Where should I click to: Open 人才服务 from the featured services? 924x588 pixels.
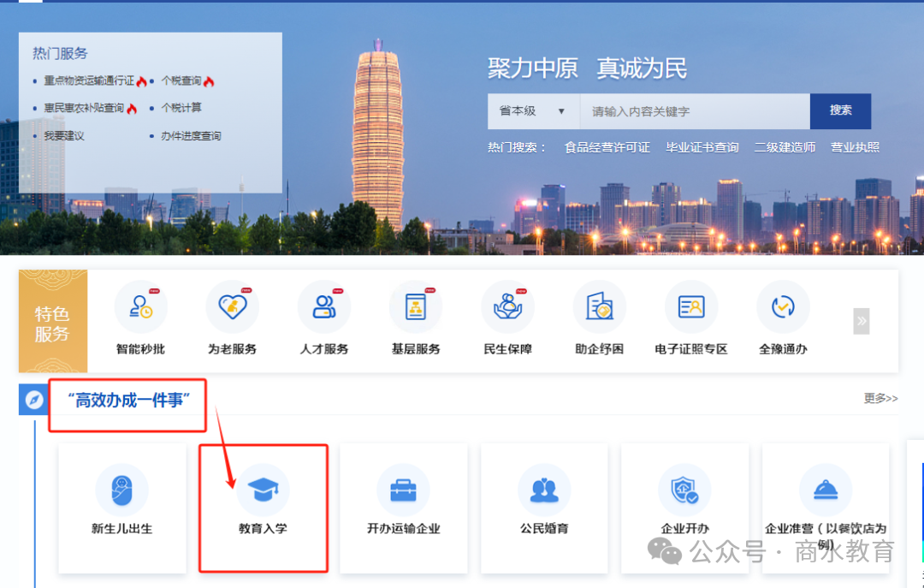[324, 318]
